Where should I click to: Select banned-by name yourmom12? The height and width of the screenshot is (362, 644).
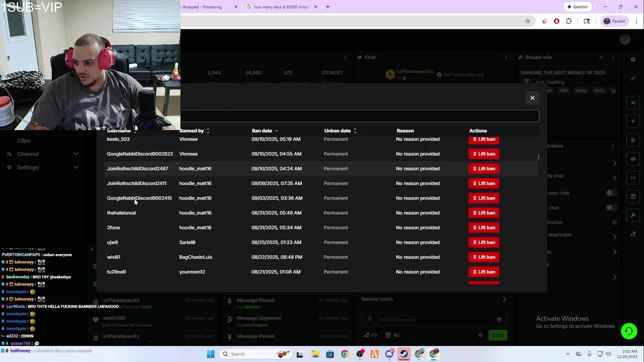(192, 272)
